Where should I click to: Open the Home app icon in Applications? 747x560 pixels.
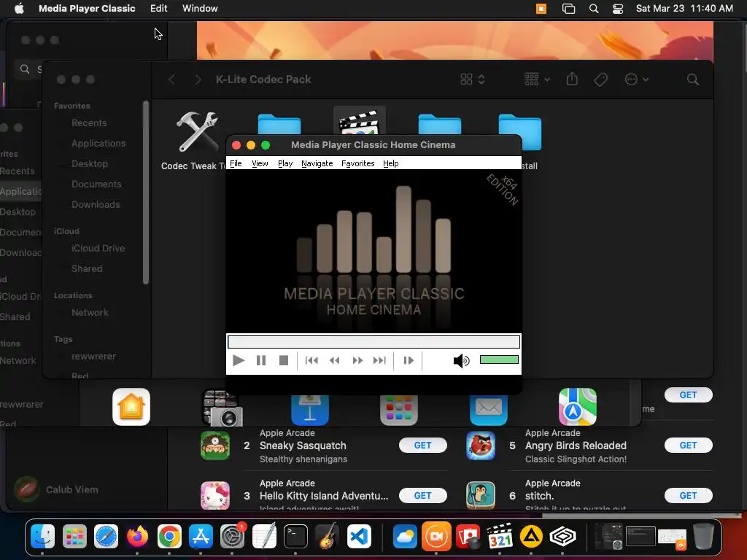tap(131, 407)
